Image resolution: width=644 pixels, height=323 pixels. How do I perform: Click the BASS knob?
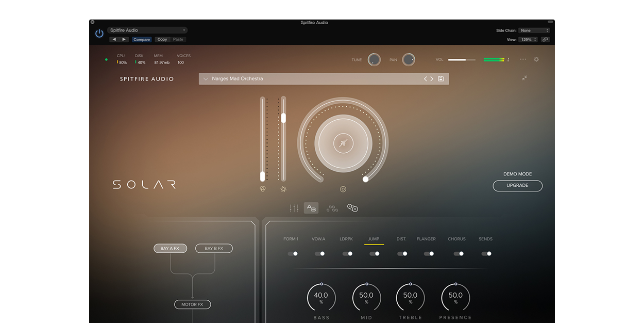(321, 298)
